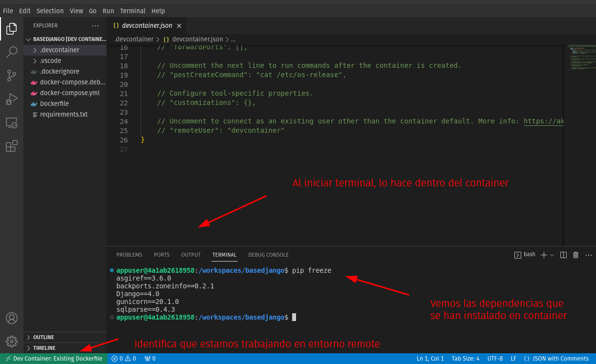The width and height of the screenshot is (596, 364).
Task: Expand the TIMELINE section
Action: pos(65,348)
